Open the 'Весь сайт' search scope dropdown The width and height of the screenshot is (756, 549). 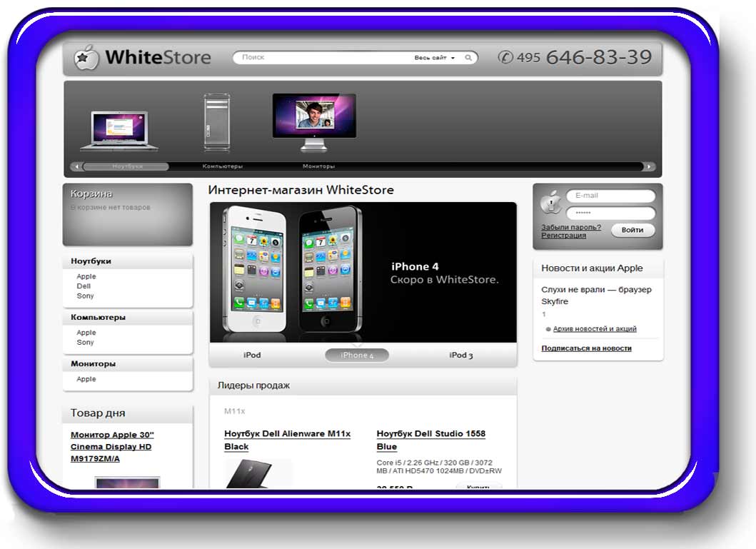[x=434, y=58]
